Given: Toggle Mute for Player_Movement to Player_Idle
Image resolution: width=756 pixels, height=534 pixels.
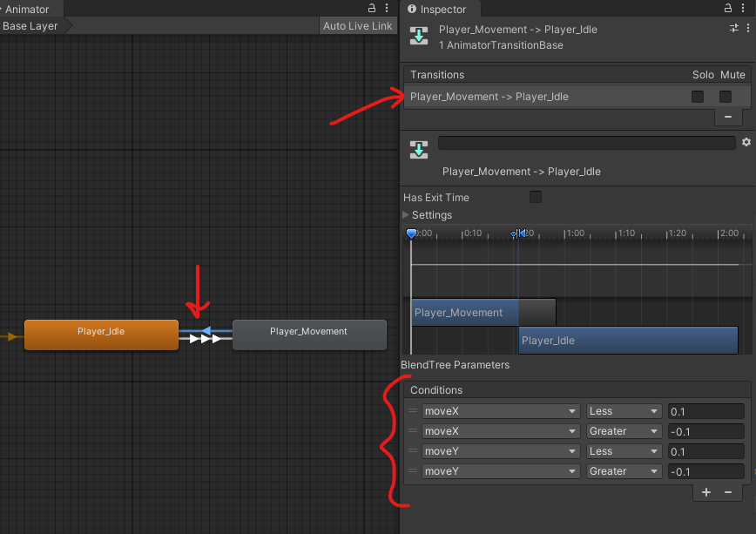Looking at the screenshot, I should 725,97.
